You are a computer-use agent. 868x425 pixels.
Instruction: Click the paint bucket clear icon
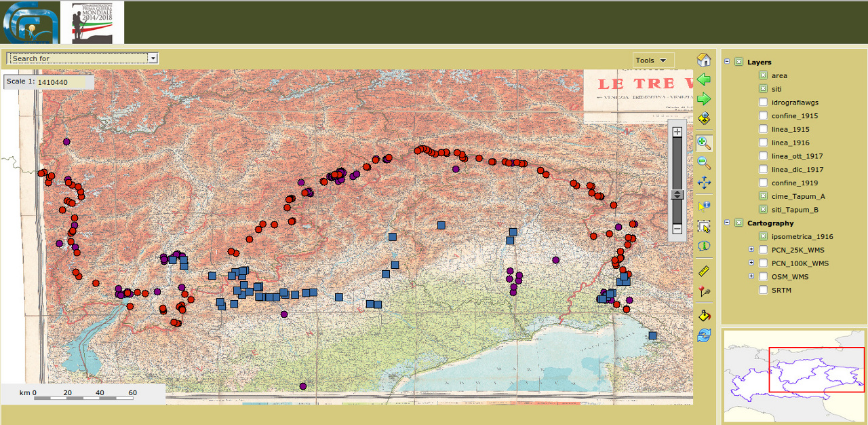point(704,315)
